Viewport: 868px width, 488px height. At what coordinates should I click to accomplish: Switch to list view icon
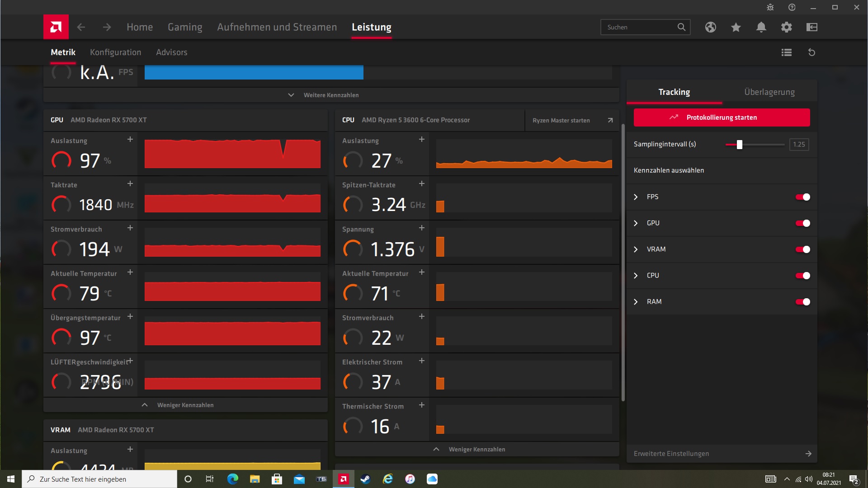(786, 52)
